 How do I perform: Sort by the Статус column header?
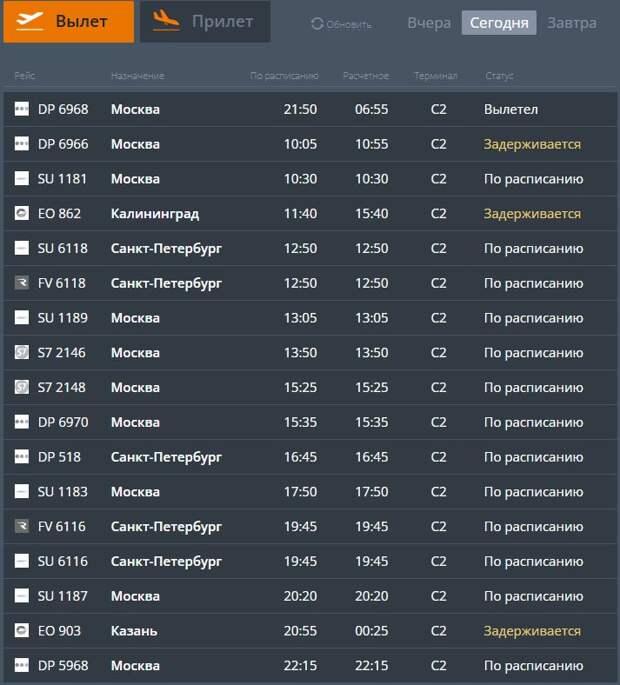(x=499, y=76)
